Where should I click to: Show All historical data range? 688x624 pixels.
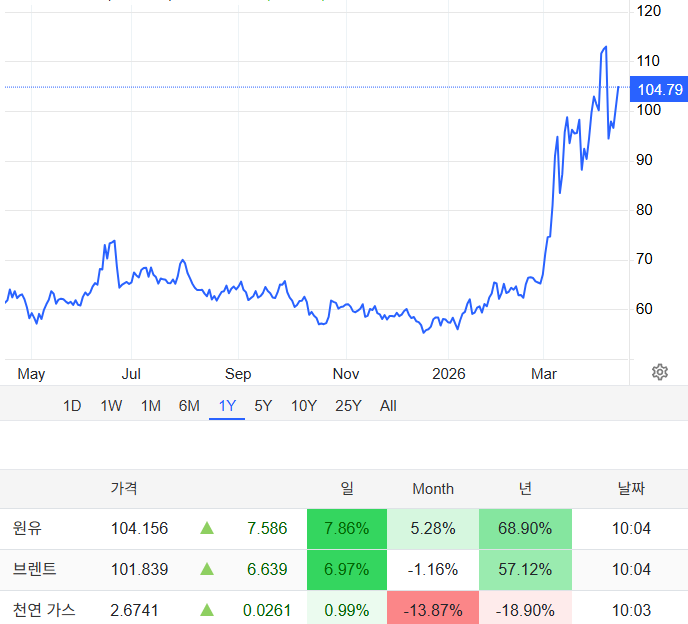(x=388, y=406)
